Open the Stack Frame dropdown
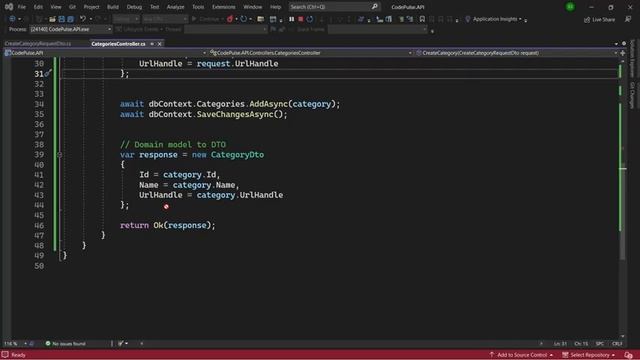The height and width of the screenshot is (360, 640). (378, 29)
